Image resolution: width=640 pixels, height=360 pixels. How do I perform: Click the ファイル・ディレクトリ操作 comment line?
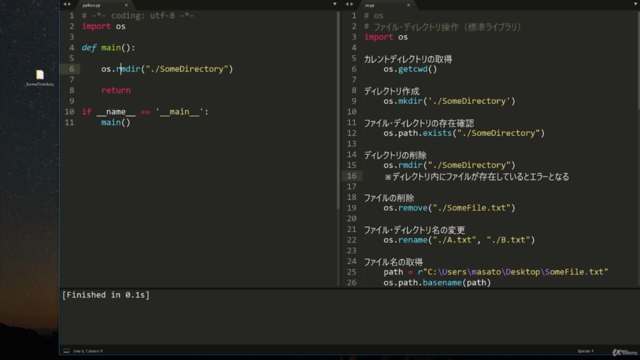point(443,27)
